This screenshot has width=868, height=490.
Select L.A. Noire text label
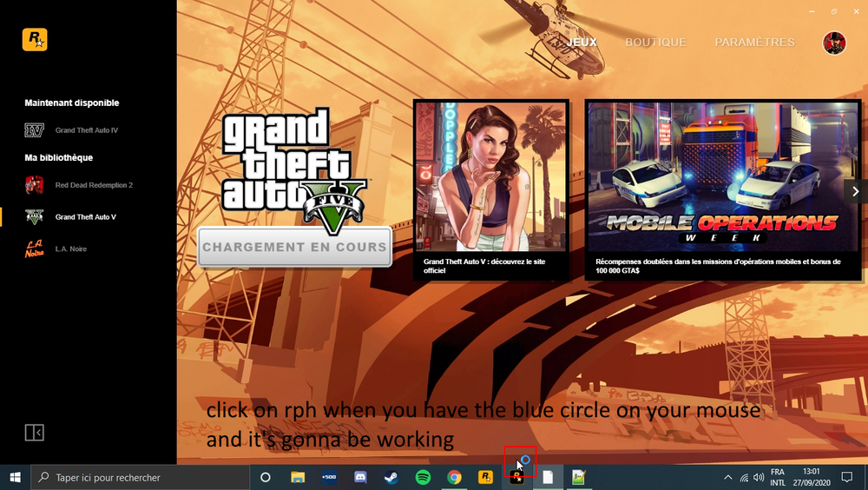pos(71,248)
